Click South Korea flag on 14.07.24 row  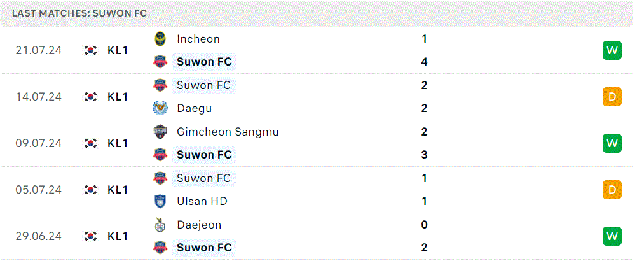click(91, 97)
